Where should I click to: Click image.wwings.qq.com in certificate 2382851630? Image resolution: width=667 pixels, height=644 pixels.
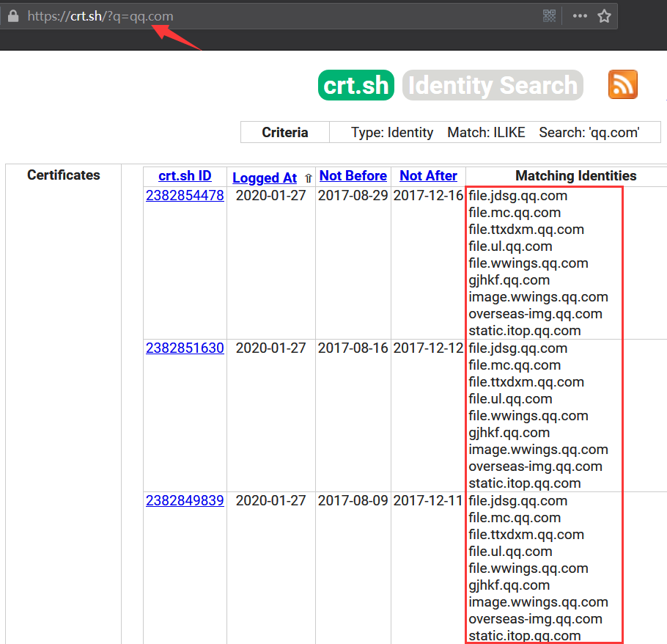click(x=539, y=449)
